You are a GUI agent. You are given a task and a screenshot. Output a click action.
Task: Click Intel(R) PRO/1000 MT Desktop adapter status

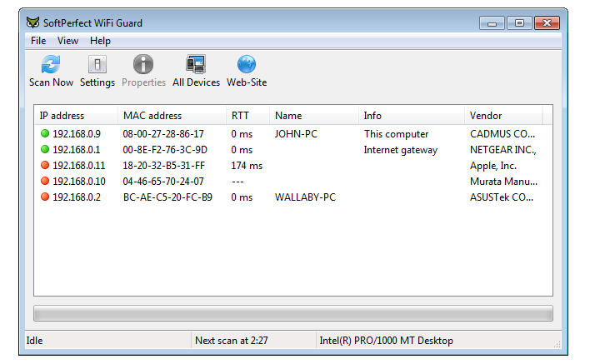tap(386, 341)
